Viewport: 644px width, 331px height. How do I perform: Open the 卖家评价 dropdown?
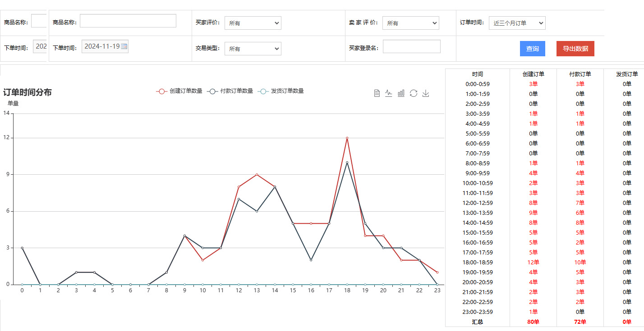[411, 23]
